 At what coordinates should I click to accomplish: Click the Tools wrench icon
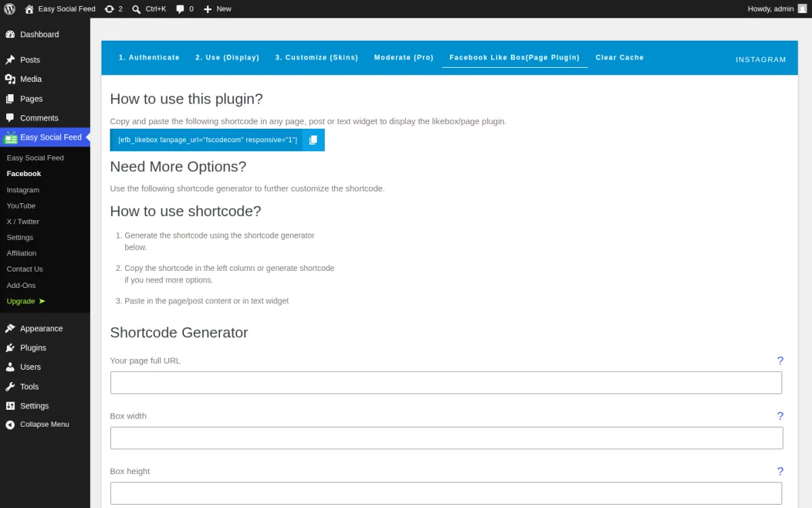10,387
